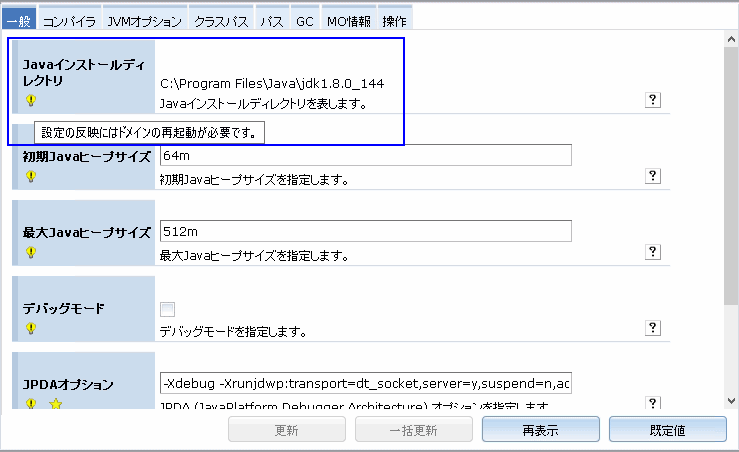
Task: Click the lightbulb icon under デバッグモード
Action: pos(31,328)
